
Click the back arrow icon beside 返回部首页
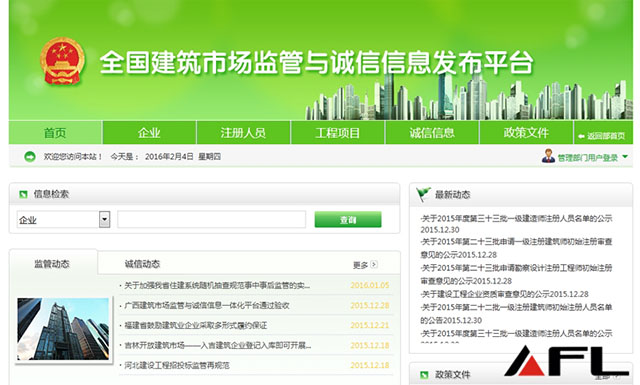(x=581, y=136)
